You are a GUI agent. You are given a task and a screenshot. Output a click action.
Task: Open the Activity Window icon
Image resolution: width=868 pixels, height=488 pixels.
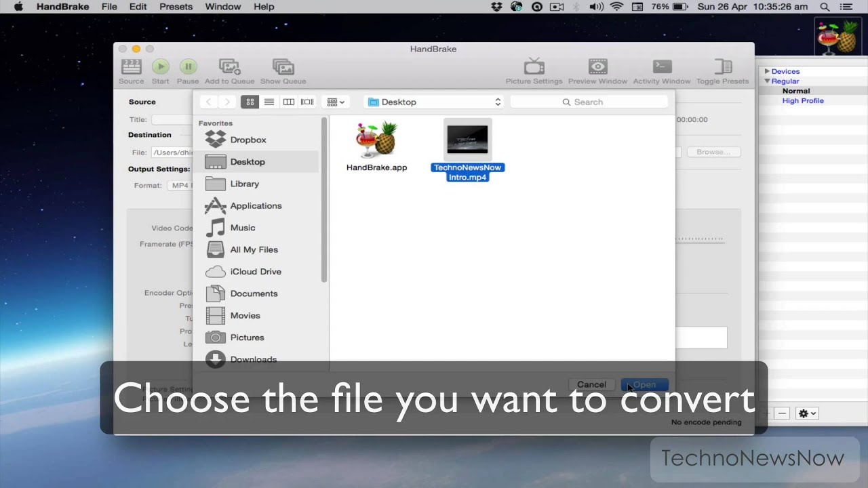pos(662,66)
